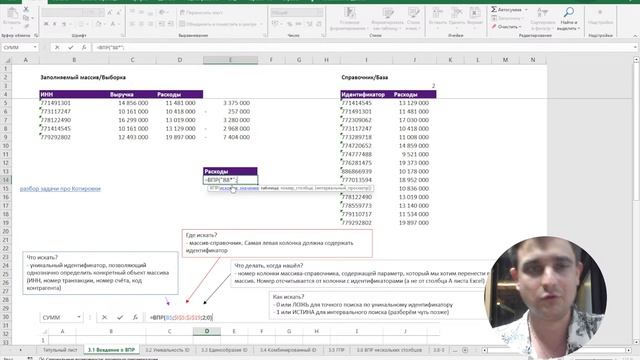Click the increase indent icon

(x=171, y=24)
